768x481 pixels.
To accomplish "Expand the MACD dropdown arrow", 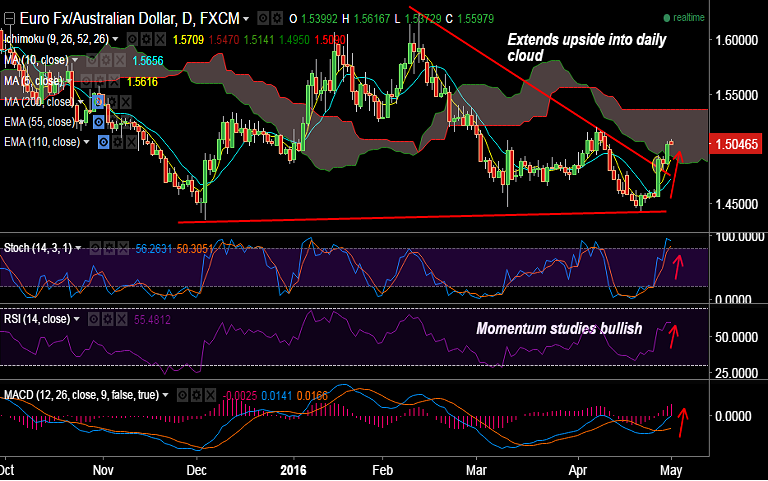I will (x=165, y=395).
